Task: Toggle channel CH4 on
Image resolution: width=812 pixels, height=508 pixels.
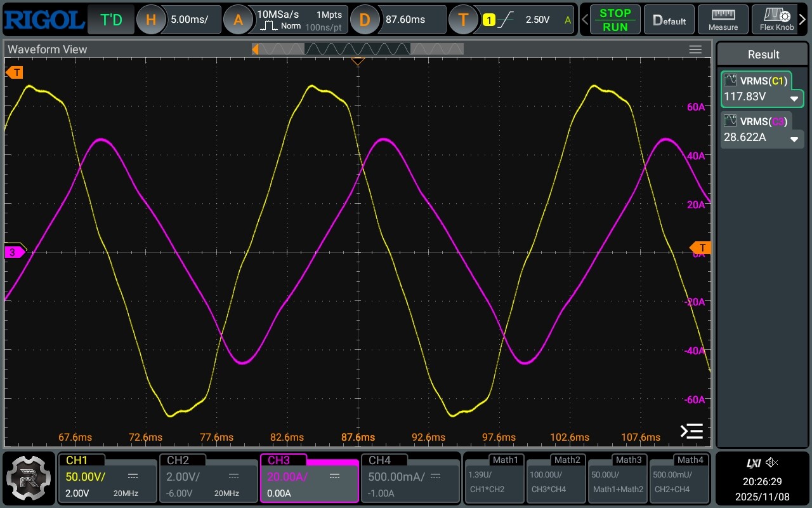Action: [410, 478]
